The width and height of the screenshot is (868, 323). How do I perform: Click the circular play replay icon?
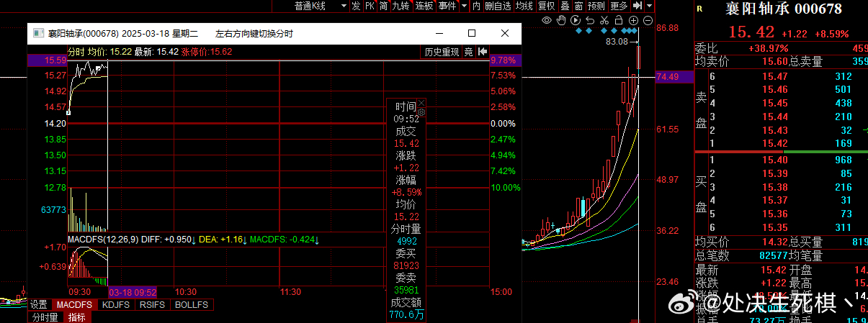click(576, 20)
